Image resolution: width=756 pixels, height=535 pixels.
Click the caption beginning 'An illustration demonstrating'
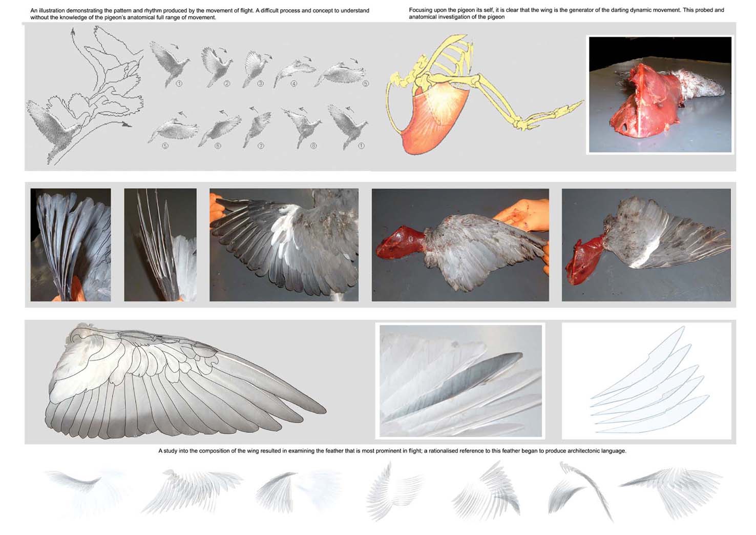click(200, 14)
